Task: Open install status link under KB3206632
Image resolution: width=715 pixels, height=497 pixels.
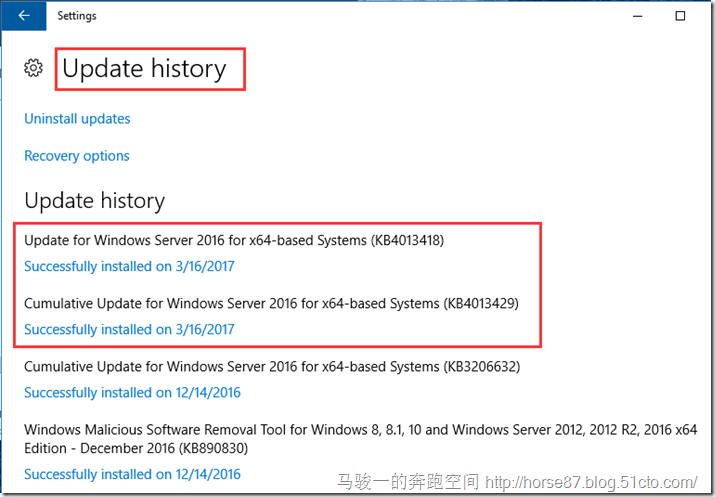Action: (x=132, y=393)
